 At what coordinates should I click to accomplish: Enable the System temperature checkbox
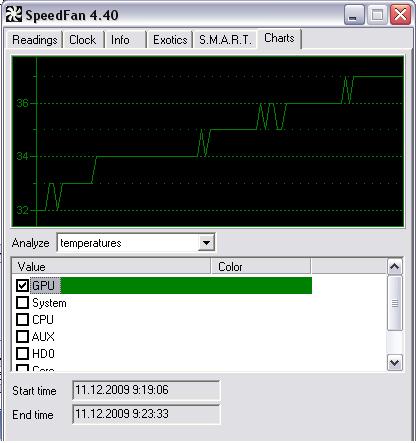[x=22, y=303]
